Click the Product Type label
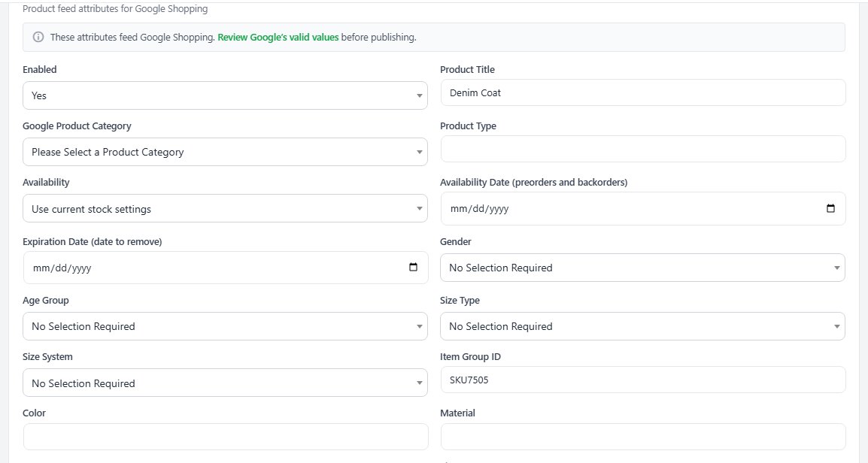868x463 pixels. coord(468,126)
